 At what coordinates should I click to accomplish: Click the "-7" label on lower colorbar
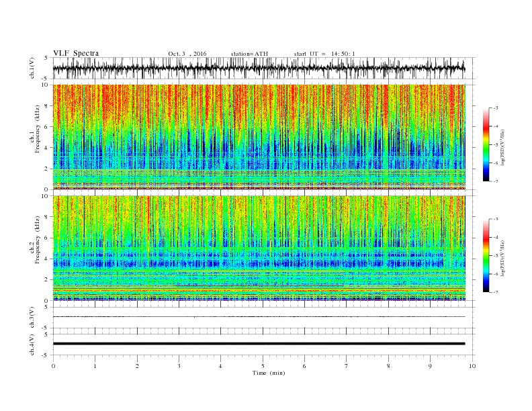[495, 292]
